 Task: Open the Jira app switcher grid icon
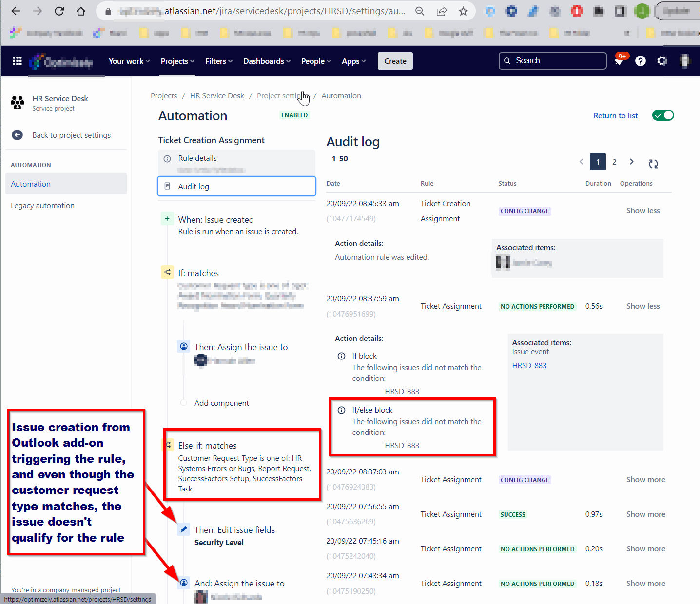click(17, 61)
